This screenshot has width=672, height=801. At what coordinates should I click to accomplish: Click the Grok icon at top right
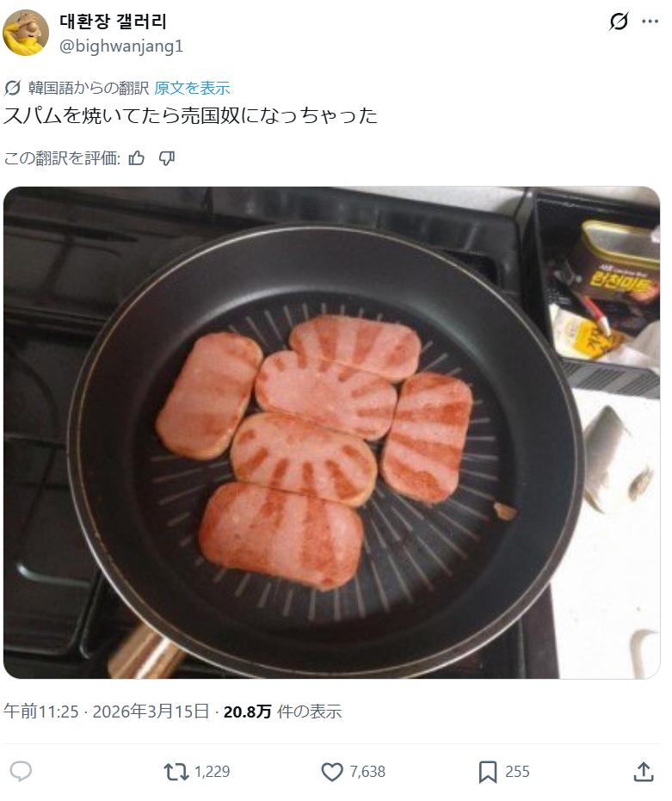[619, 22]
